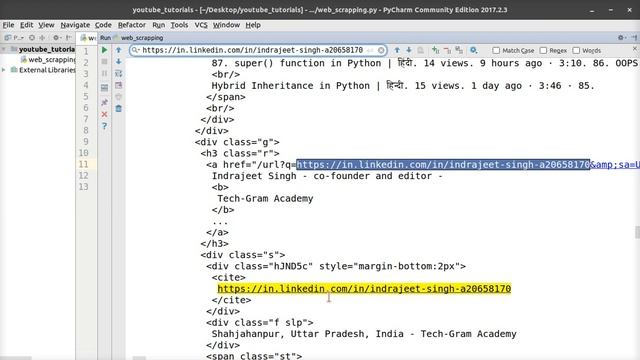Open the Tools menu
The image size is (640, 360).
(179, 25)
